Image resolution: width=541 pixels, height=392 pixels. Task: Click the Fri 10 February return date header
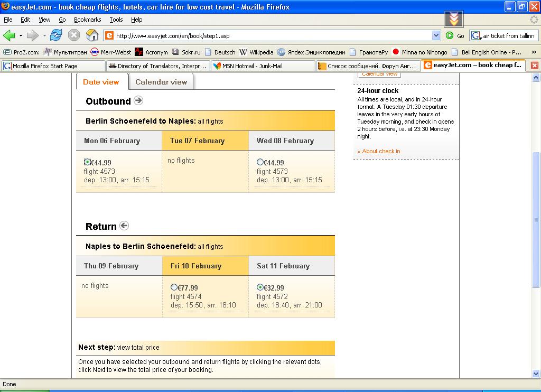coord(206,266)
